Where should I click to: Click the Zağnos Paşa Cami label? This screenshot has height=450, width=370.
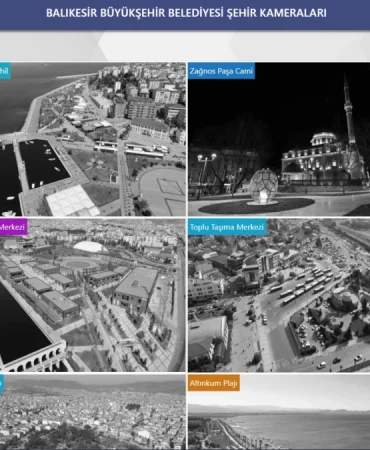pos(221,71)
